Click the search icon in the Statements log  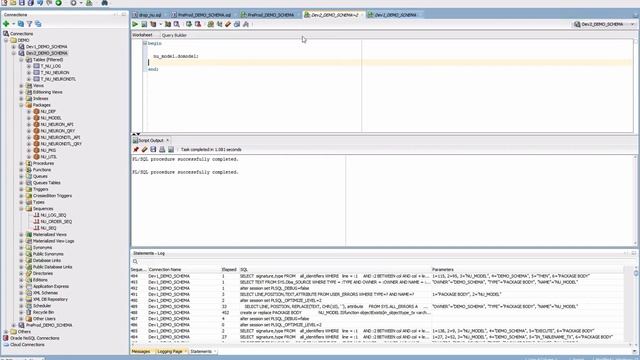[x=135, y=262]
